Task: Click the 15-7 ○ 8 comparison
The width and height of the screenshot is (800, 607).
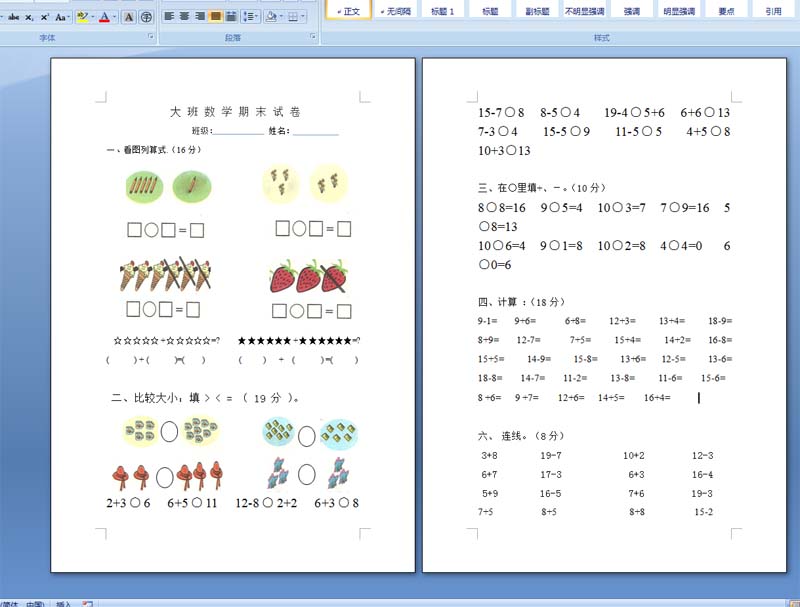Action: tap(501, 113)
